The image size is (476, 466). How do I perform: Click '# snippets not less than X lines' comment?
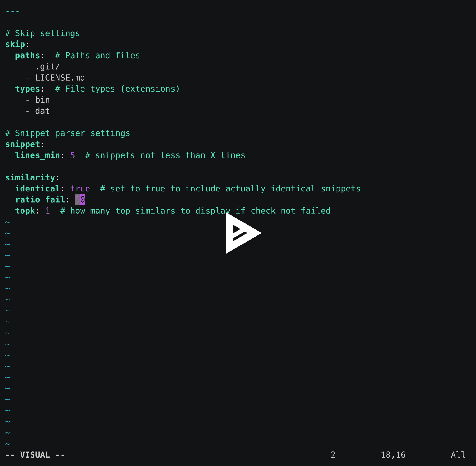coord(165,155)
